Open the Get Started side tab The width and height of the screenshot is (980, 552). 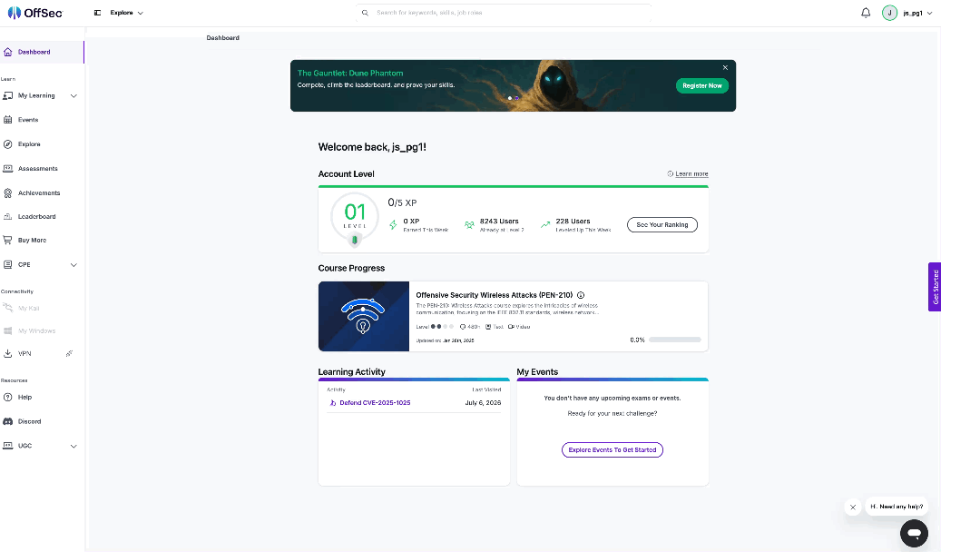click(935, 287)
